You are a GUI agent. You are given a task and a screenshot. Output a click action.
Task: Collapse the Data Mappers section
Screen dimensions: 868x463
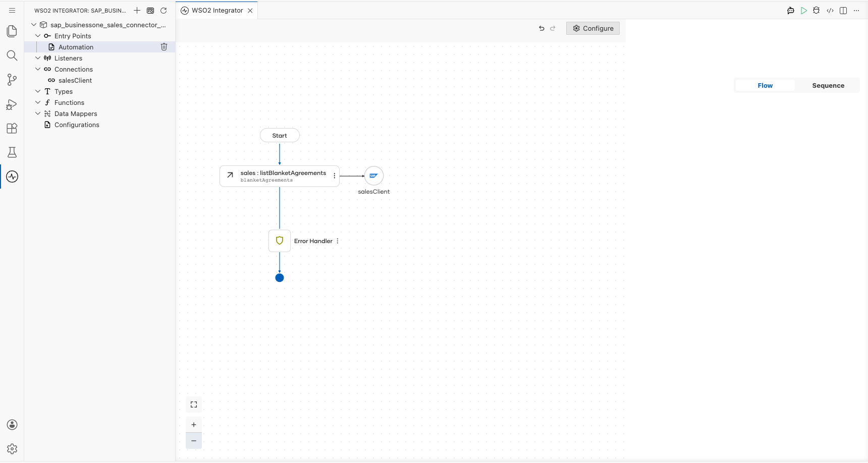[38, 113]
